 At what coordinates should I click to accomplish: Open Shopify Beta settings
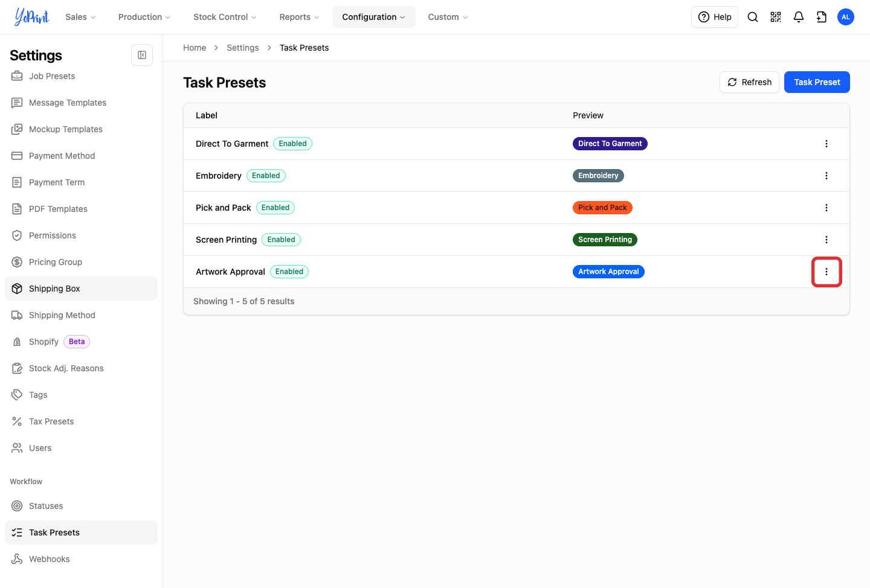pos(81,342)
